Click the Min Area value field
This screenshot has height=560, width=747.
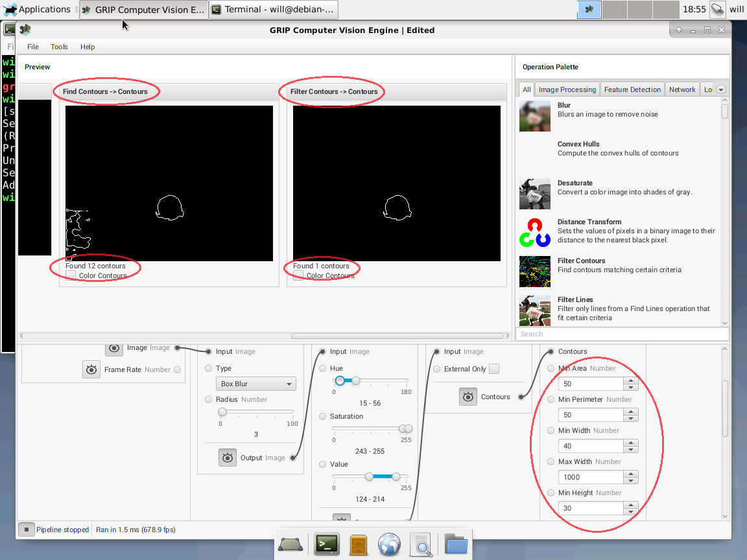(591, 384)
